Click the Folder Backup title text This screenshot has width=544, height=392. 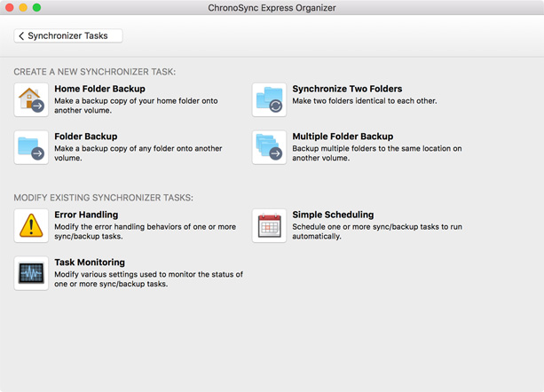pyautogui.click(x=86, y=137)
